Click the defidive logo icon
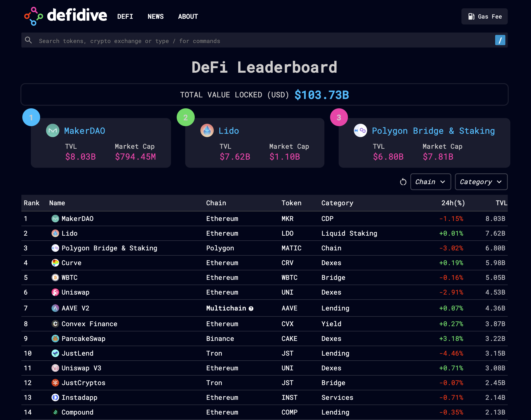Screen dimensions: 531x420 tap(34, 16)
